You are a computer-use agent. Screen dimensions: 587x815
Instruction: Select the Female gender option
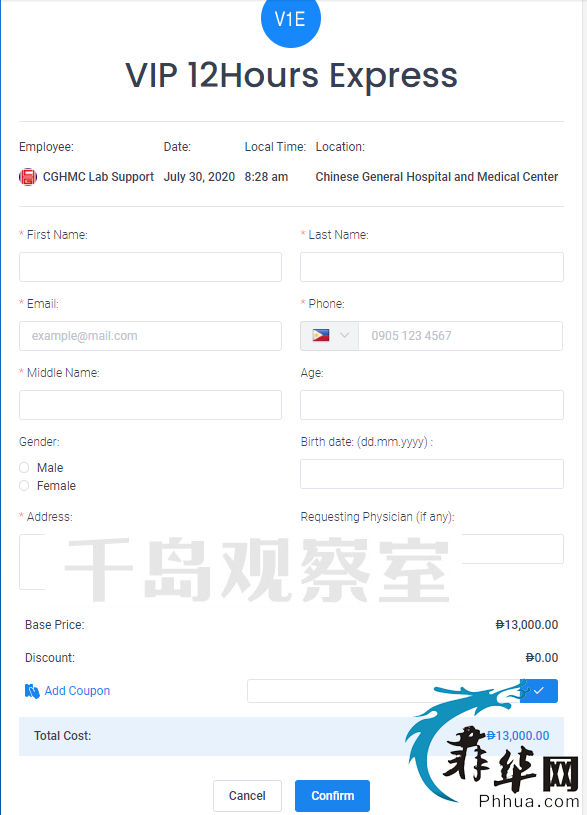click(x=24, y=485)
